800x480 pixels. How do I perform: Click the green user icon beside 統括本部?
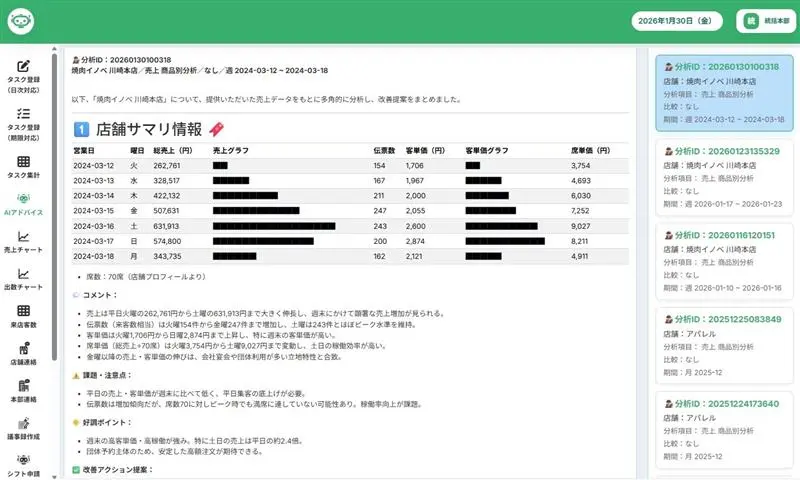pos(751,21)
